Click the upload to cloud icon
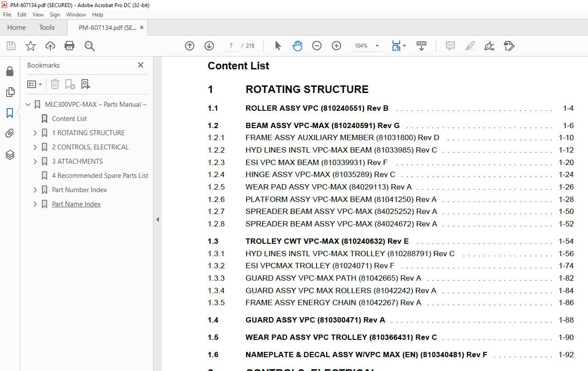Image resolution: width=588 pixels, height=371 pixels. 50,46
